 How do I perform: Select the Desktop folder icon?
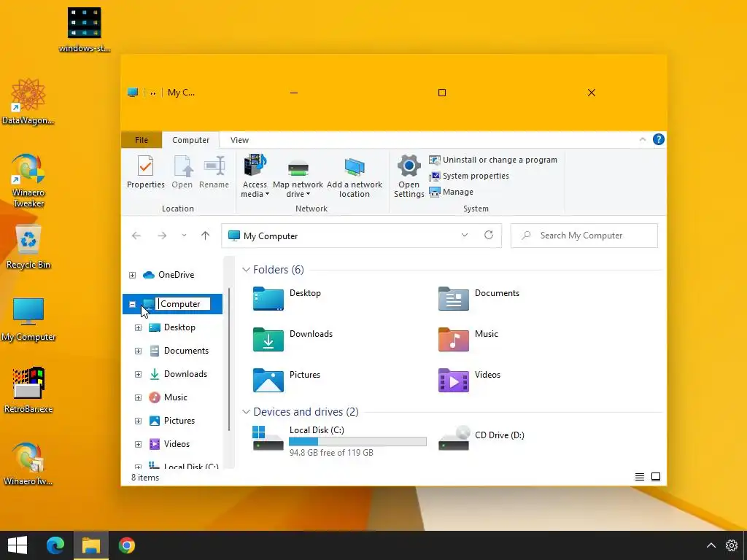click(x=268, y=298)
